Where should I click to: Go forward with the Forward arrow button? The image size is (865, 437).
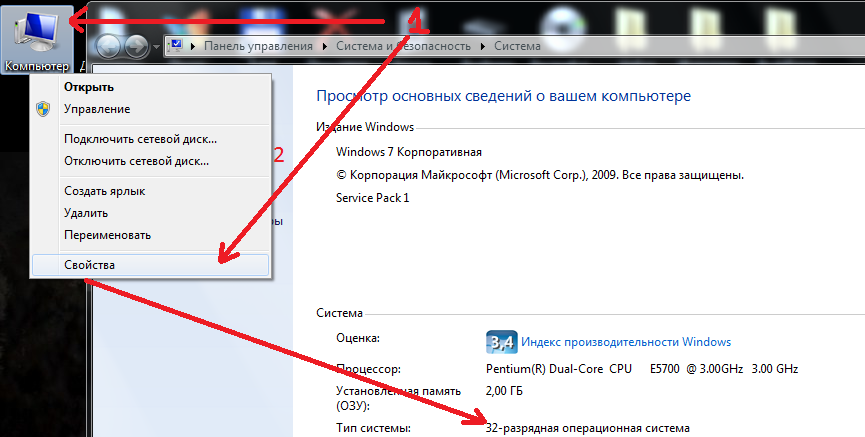(136, 47)
